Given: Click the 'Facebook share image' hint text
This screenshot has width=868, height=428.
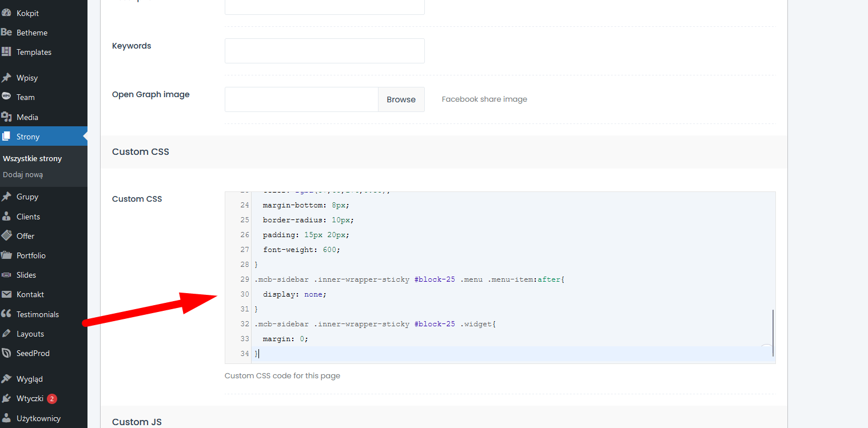Looking at the screenshot, I should coord(484,99).
